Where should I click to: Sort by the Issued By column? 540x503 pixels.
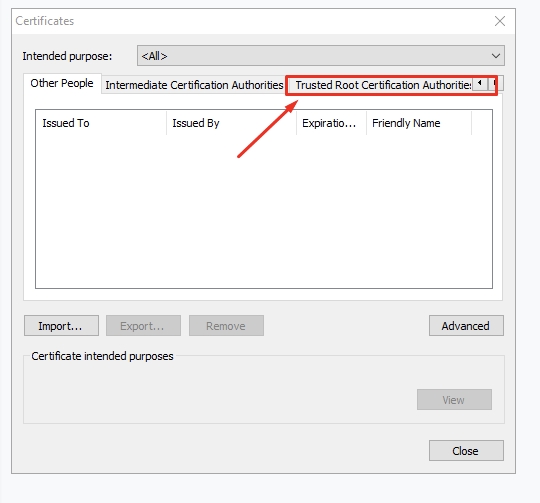point(231,123)
